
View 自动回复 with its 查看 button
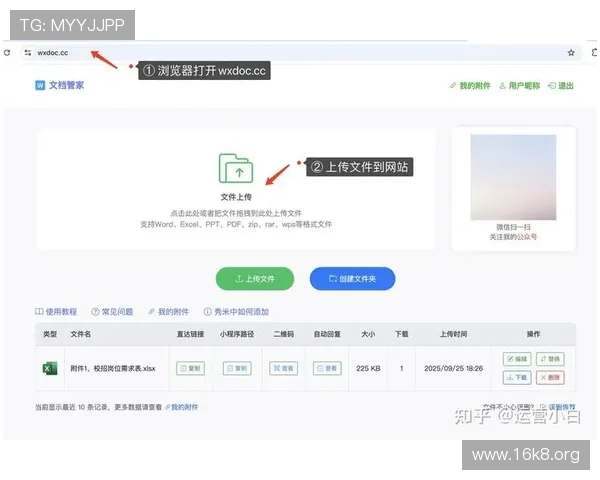coord(327,368)
